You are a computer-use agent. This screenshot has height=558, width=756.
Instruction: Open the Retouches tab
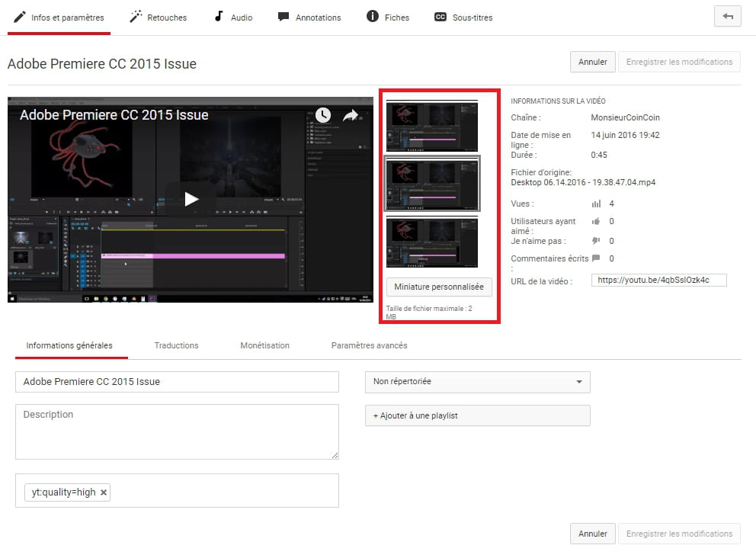point(159,18)
